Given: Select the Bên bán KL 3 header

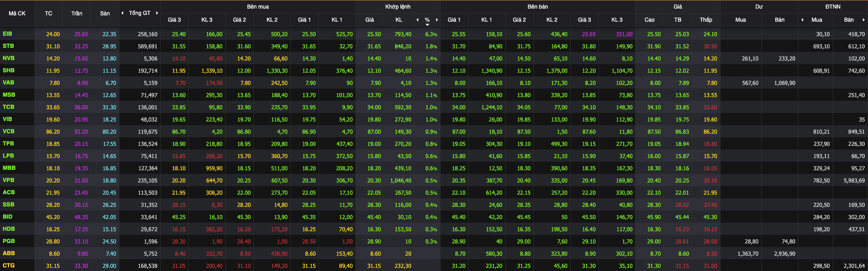Looking at the screenshot, I should point(617,20).
